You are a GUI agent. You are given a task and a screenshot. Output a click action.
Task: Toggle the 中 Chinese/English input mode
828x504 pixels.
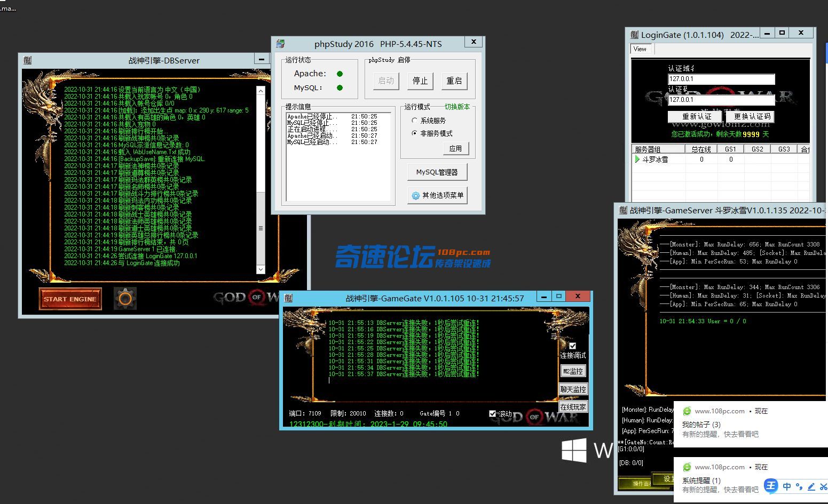coord(787,486)
